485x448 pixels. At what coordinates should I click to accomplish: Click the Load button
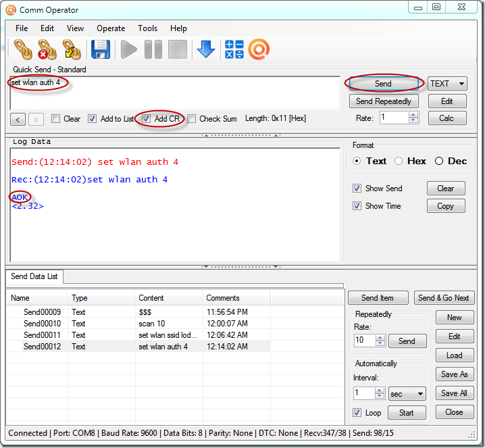455,355
